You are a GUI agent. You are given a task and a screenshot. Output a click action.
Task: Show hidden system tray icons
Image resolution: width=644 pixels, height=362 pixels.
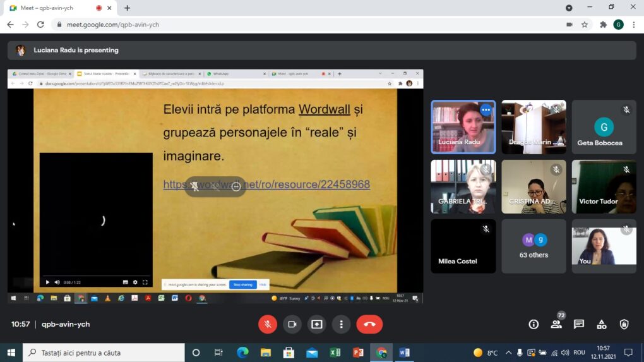coord(508,353)
